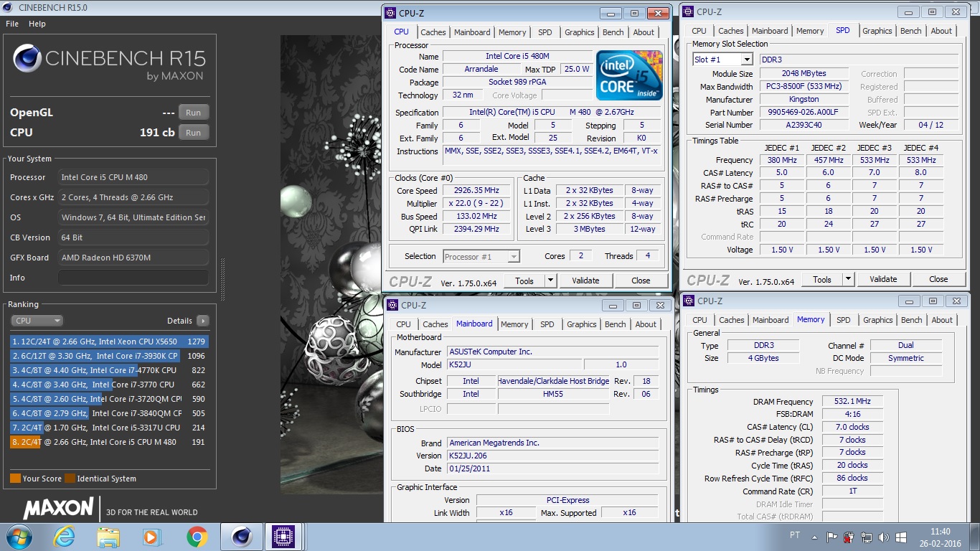Switch to Cinebench via its taskbar icon
Image resolution: width=980 pixels, height=551 pixels.
[x=241, y=537]
